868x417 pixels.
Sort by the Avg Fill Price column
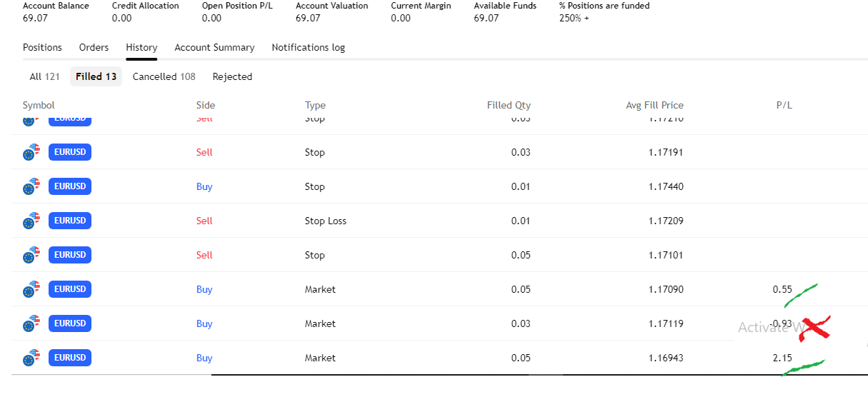click(x=654, y=105)
